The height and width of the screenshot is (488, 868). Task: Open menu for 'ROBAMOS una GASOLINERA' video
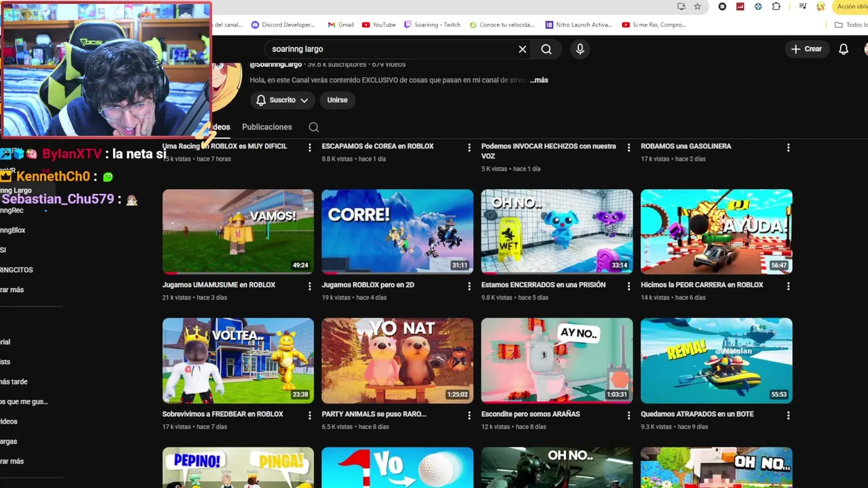point(788,147)
